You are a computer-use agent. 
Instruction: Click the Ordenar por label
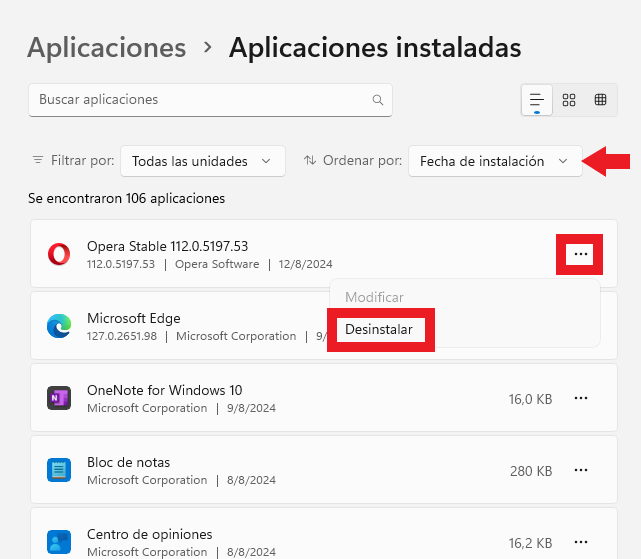[362, 160]
